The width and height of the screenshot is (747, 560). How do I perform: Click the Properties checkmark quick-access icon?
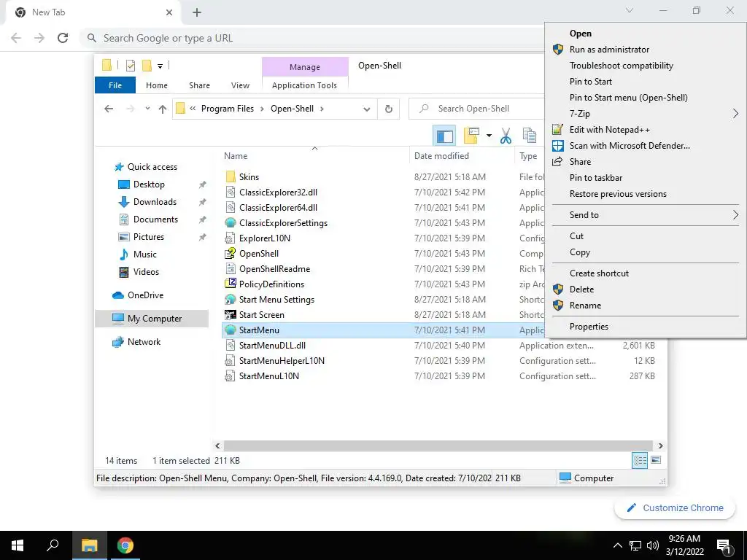point(130,66)
